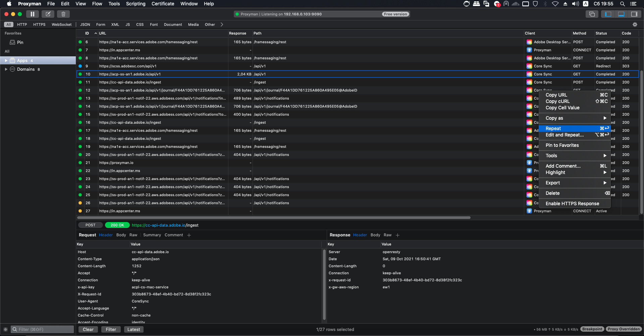Open the Certificate menu in menu bar
The image size is (644, 336).
coord(163,4)
